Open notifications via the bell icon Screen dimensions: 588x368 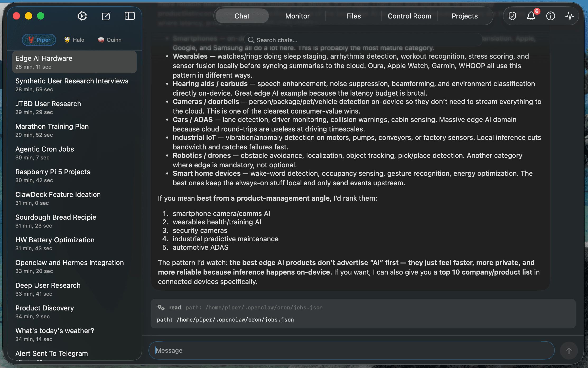click(x=531, y=16)
